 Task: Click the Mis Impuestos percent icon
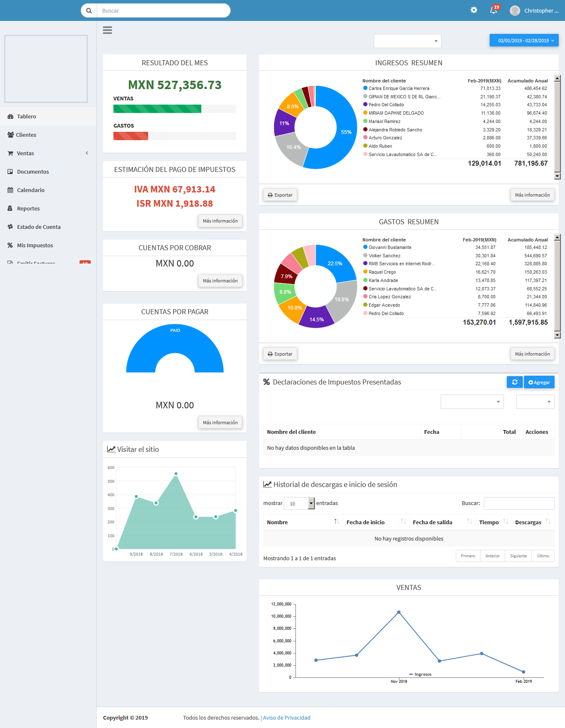coord(10,245)
